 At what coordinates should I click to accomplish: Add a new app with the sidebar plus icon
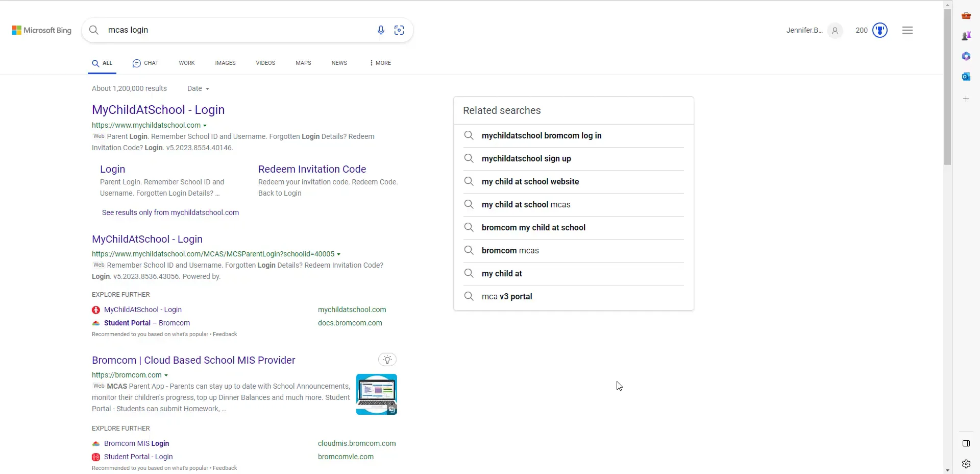pyautogui.click(x=966, y=99)
